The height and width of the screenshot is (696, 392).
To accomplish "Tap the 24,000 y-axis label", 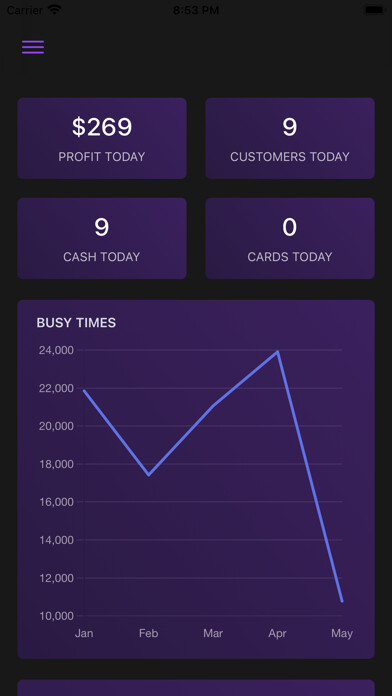I will (56, 351).
